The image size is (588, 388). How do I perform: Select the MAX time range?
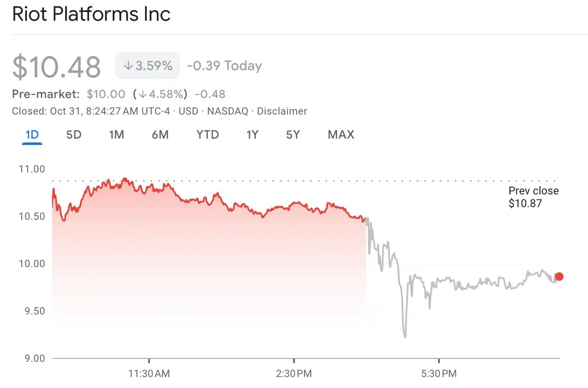[x=340, y=134]
